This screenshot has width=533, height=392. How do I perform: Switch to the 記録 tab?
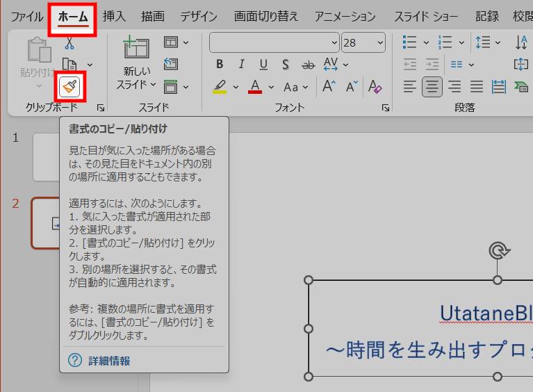(486, 16)
